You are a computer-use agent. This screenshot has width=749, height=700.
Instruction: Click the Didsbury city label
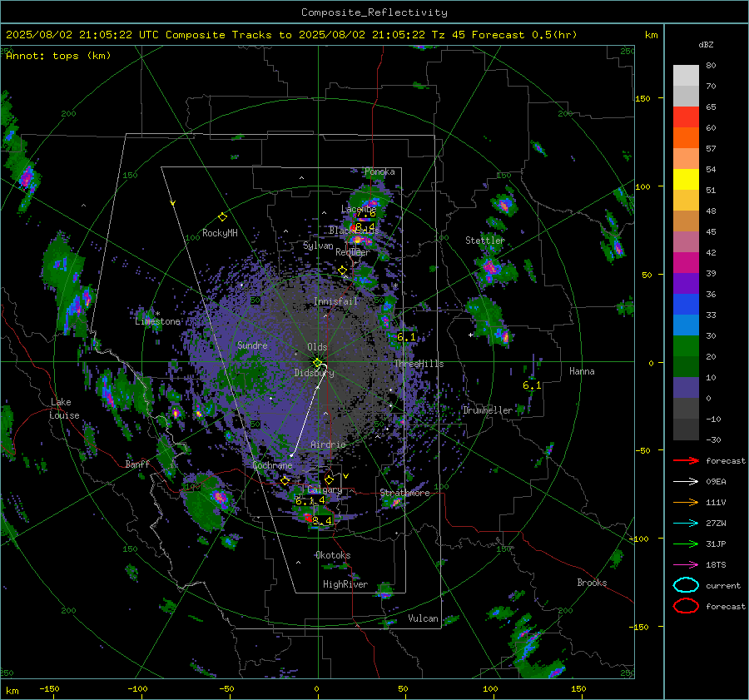click(x=314, y=373)
